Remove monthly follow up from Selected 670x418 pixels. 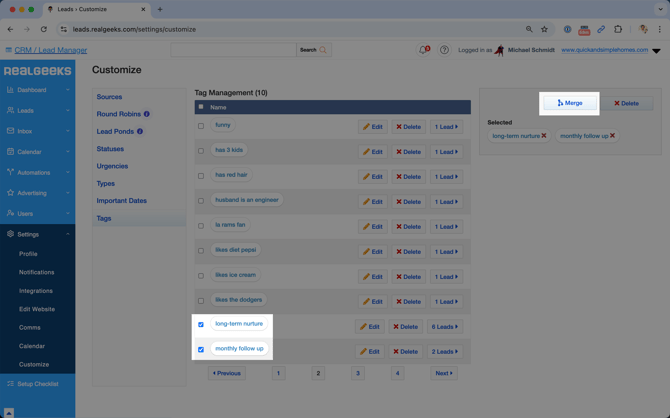pyautogui.click(x=612, y=136)
